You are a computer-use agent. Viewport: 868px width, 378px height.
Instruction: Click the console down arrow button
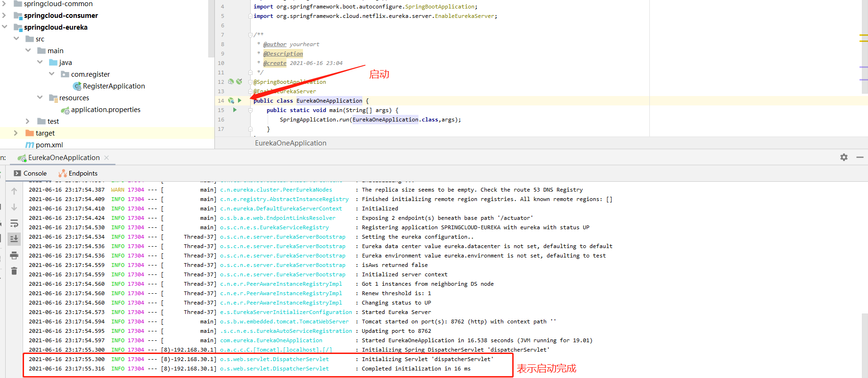14,207
